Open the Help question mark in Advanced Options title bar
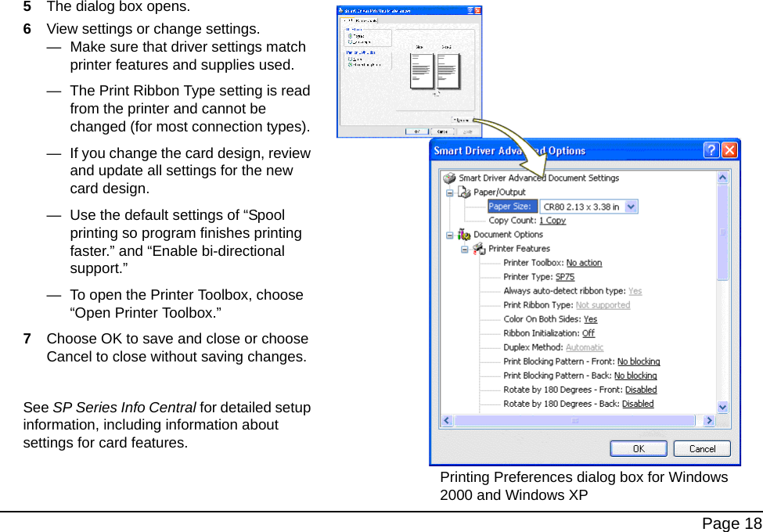The width and height of the screenshot is (763, 532). click(x=711, y=149)
